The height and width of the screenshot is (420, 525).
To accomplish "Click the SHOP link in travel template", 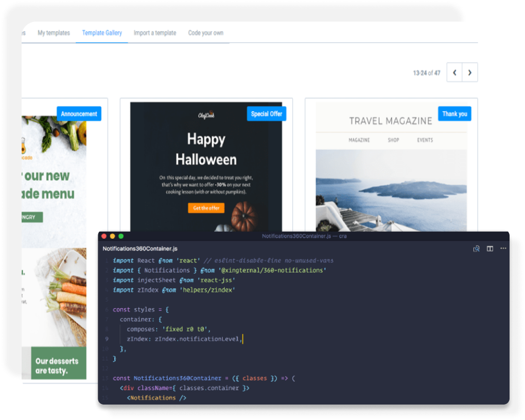I will 393,140.
